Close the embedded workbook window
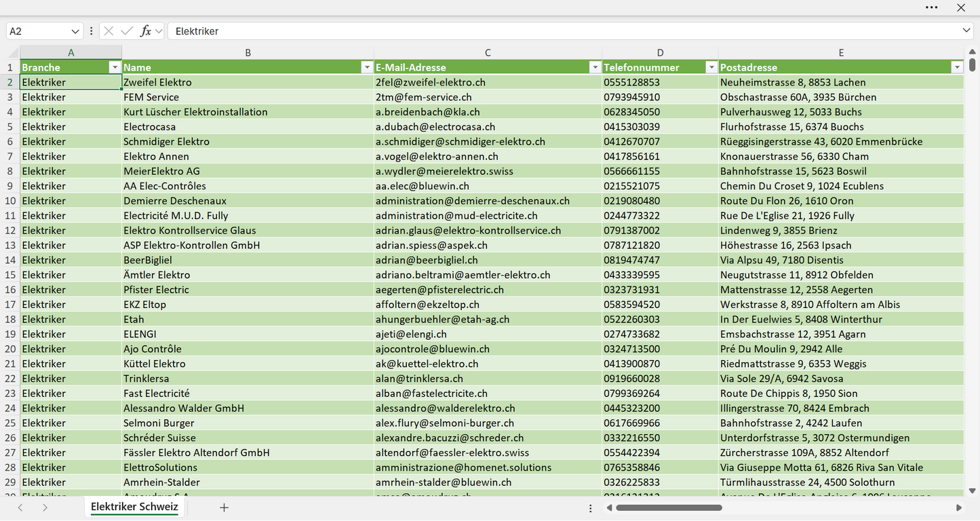The width and height of the screenshot is (980, 521). tap(961, 7)
